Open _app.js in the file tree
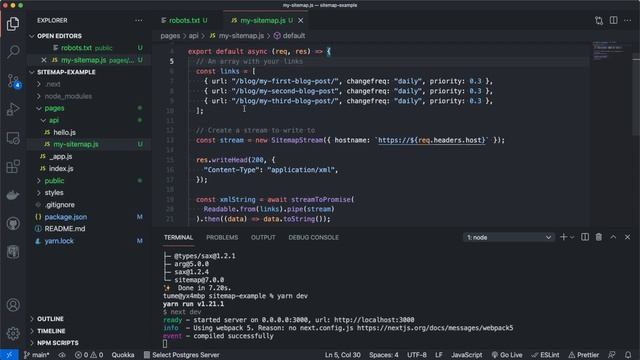 tap(60, 156)
